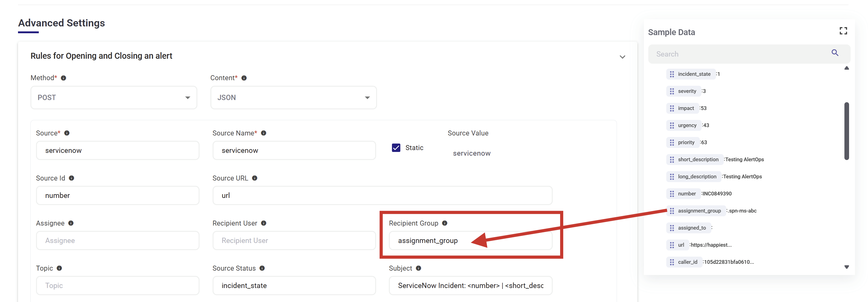
Task: Click the Sample Data search magnifier icon
Action: tap(835, 53)
